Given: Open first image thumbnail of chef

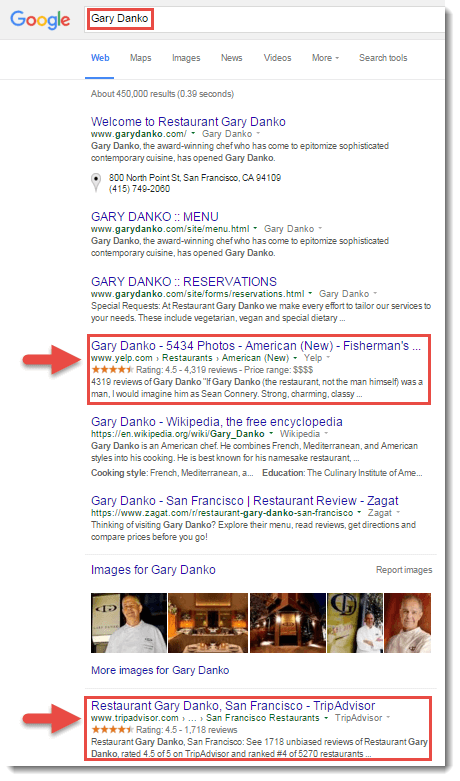Looking at the screenshot, I should (129, 623).
